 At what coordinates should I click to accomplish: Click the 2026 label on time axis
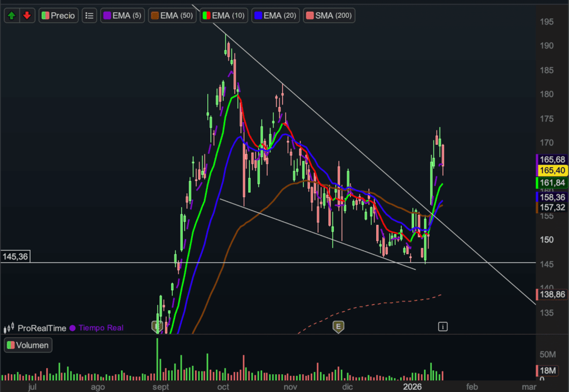(413, 386)
